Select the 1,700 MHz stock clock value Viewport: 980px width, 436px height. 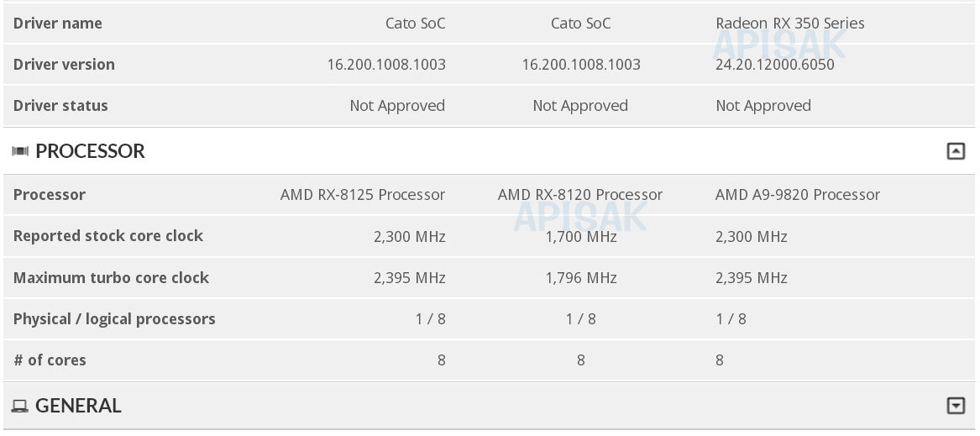pos(581,236)
